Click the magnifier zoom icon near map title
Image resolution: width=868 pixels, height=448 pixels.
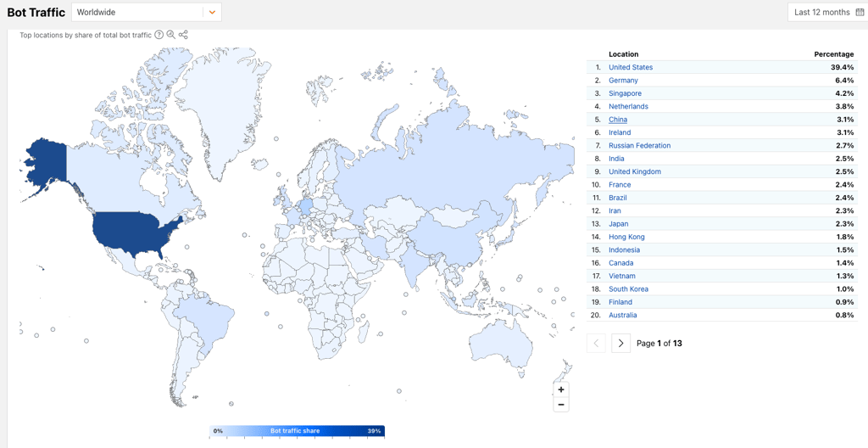[x=171, y=35]
